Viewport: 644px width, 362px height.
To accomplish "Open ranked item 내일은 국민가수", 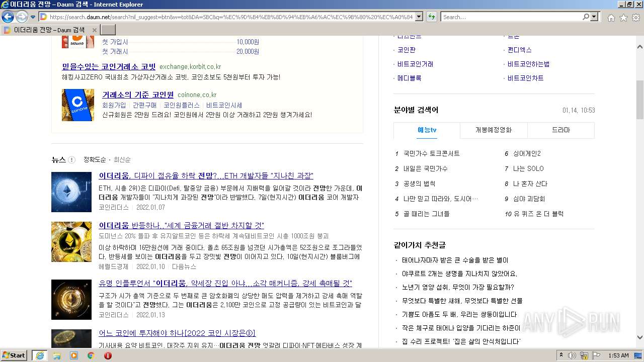I will coord(426,168).
